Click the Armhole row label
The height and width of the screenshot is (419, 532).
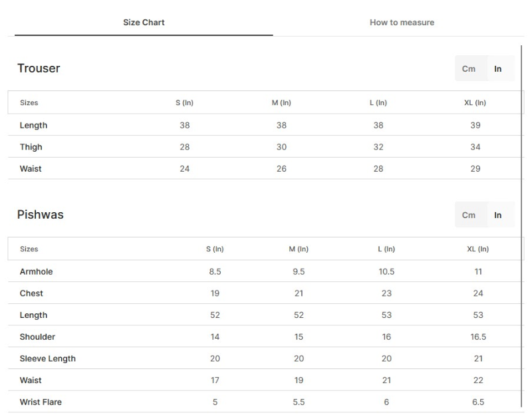37,271
